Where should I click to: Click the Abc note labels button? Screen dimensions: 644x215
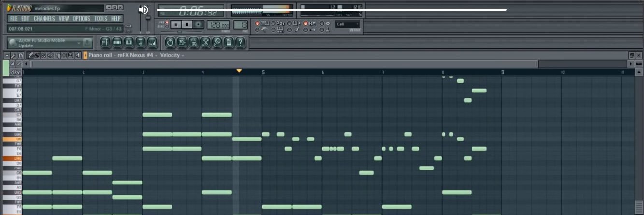15,72
